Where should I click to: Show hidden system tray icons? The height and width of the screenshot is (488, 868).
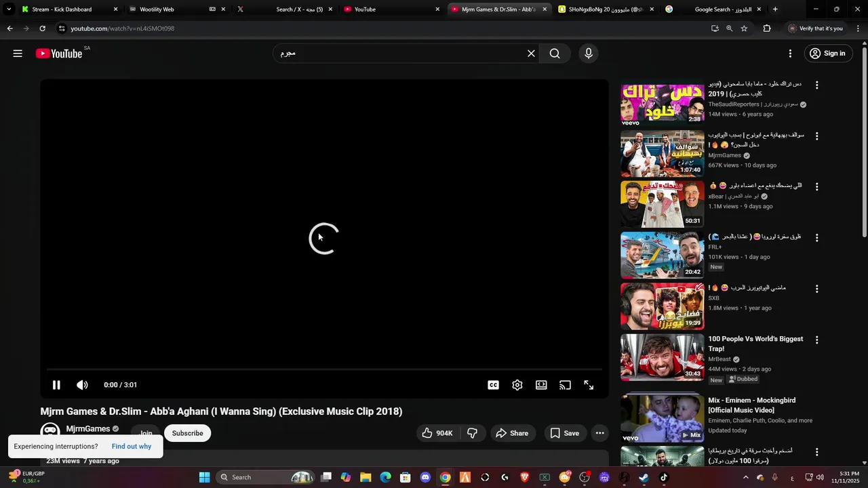[x=746, y=477]
